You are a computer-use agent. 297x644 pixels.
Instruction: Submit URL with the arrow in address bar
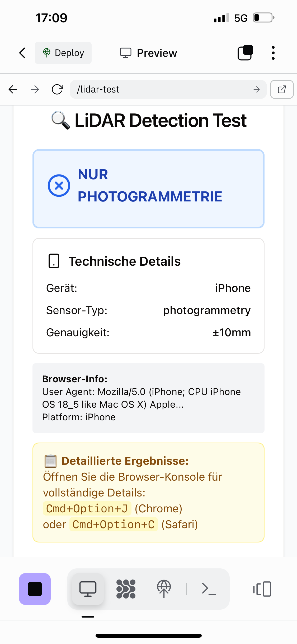pyautogui.click(x=257, y=89)
